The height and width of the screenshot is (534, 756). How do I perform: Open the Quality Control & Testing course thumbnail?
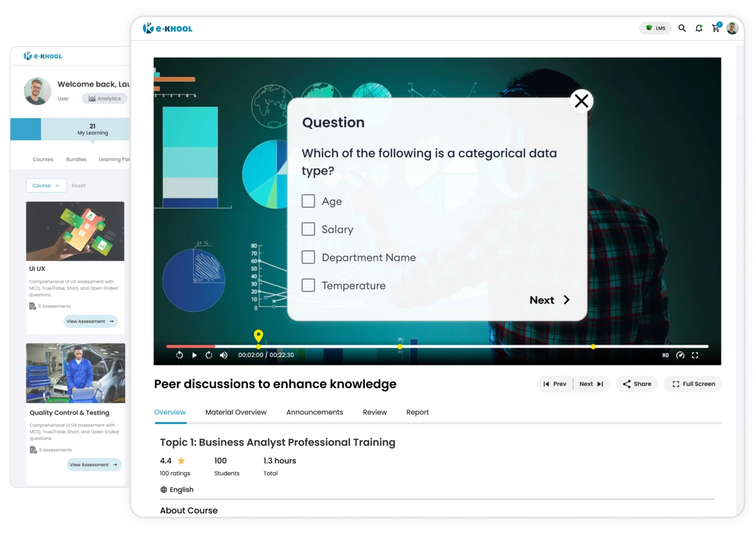pos(75,373)
